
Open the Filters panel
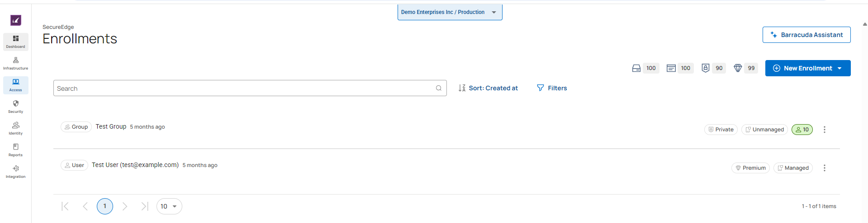point(552,88)
